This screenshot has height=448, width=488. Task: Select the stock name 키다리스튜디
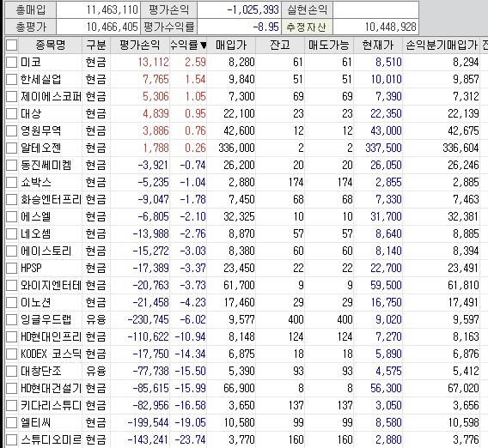[51, 405]
